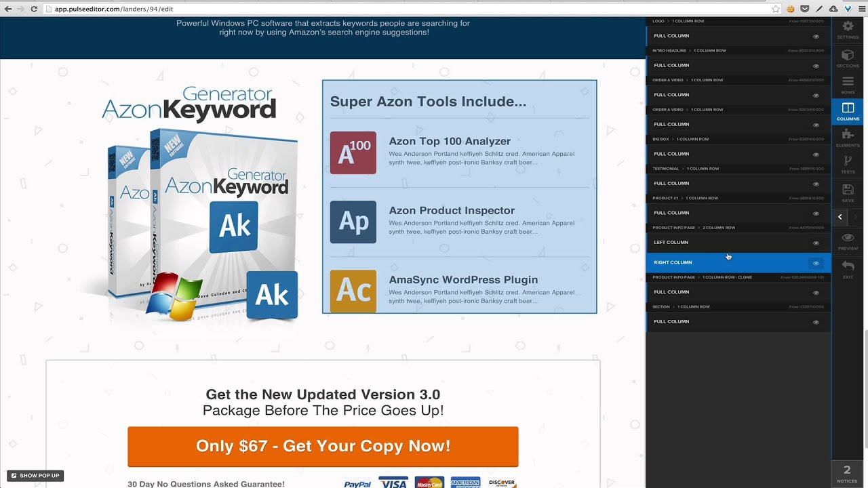Click the Azon Product Inspector Ap icon
The image size is (868, 488).
coord(353,222)
